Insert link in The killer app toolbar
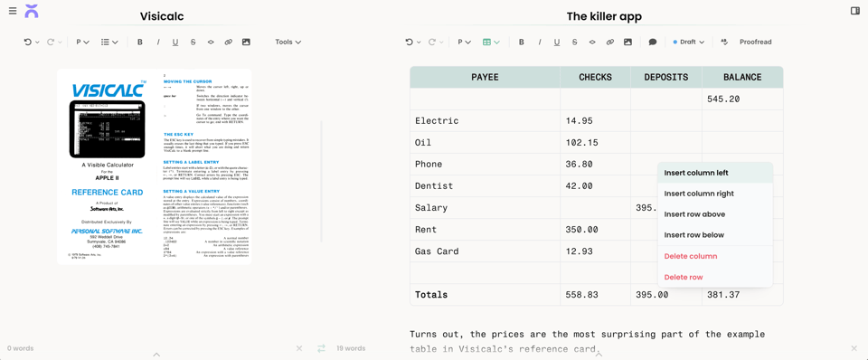The width and height of the screenshot is (868, 360). pos(609,43)
